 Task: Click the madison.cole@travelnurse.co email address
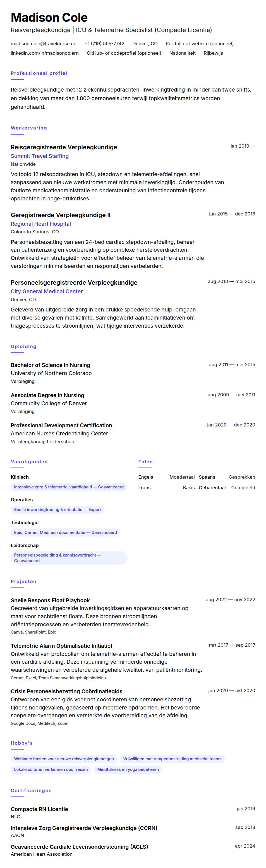[44, 44]
